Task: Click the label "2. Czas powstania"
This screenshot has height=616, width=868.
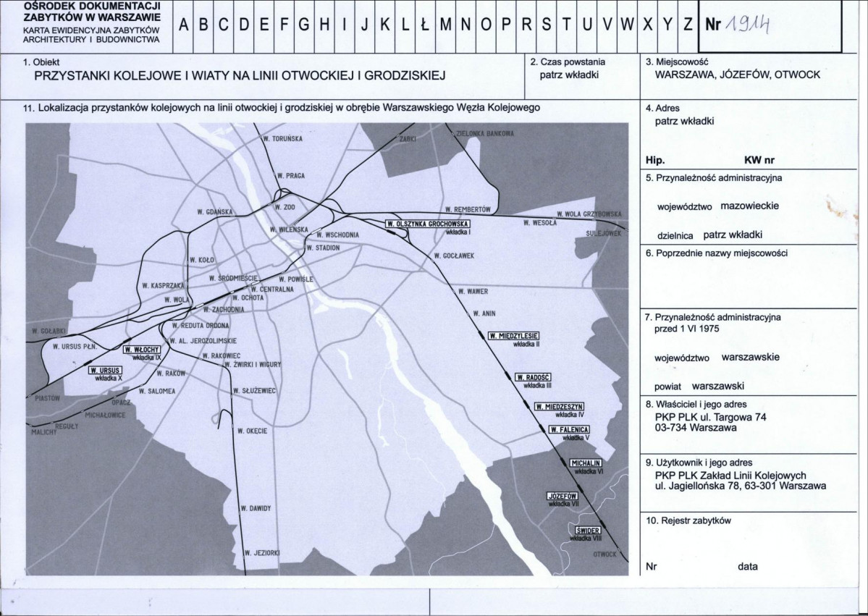Action: click(x=568, y=62)
